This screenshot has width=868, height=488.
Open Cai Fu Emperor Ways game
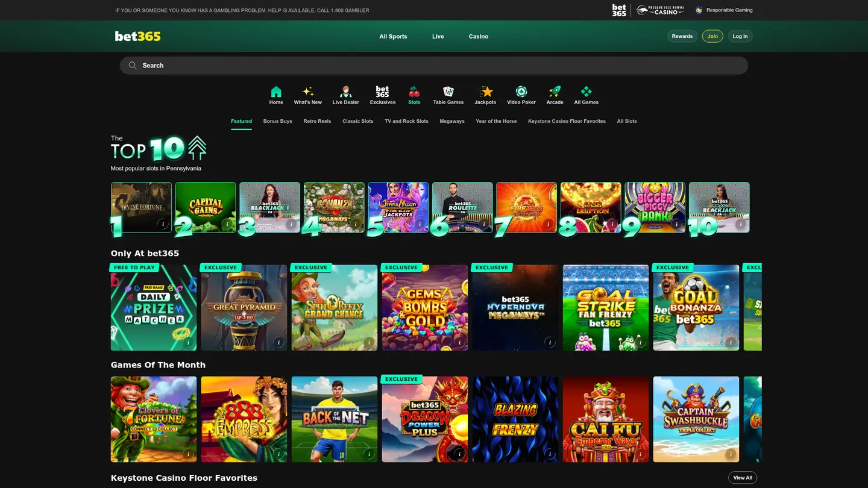click(606, 419)
